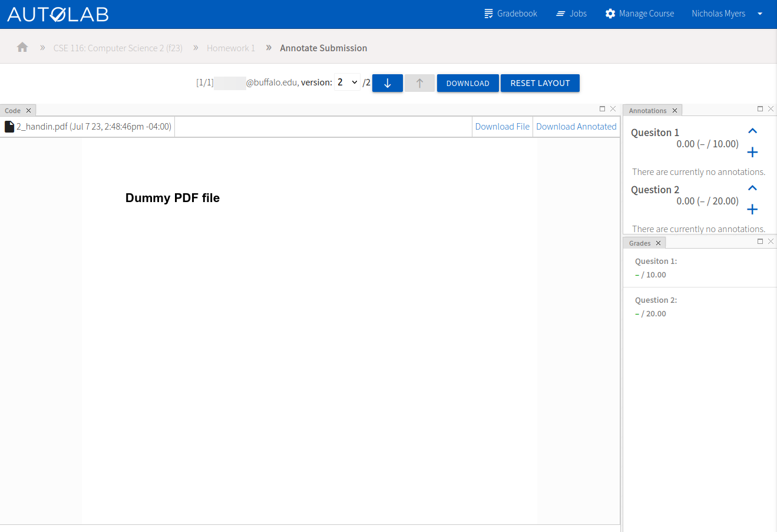This screenshot has width=777, height=532.
Task: Click the Gradebook list icon
Action: (x=488, y=14)
